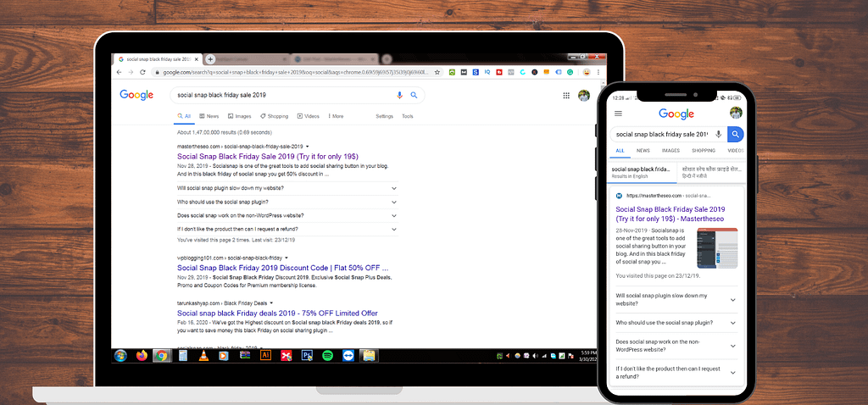This screenshot has height=405, width=868.
Task: Click the volume icon in the system tray
Action: [534, 356]
